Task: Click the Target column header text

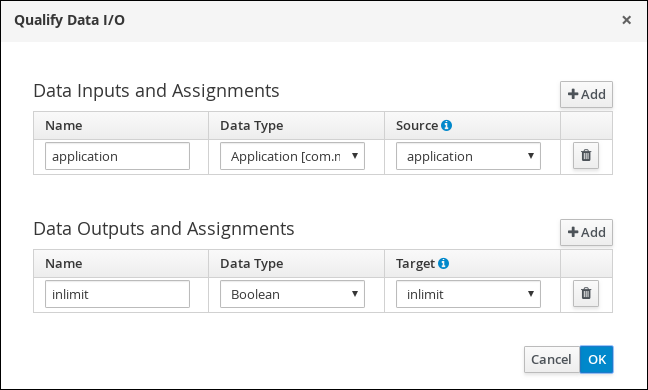Action: (415, 263)
